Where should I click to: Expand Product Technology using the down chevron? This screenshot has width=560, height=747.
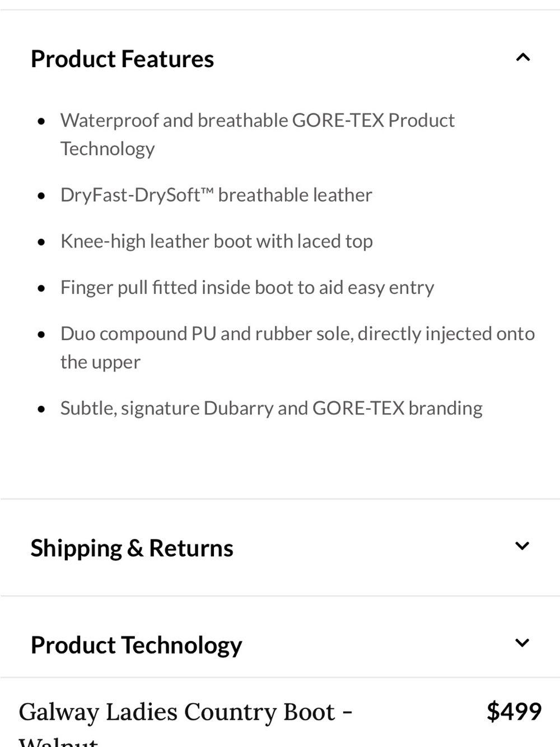[x=522, y=643]
